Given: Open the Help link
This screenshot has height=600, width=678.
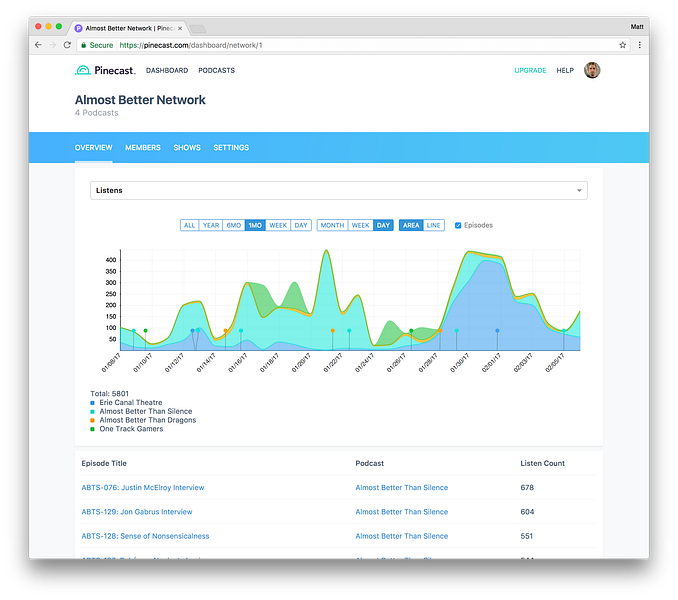Looking at the screenshot, I should (565, 70).
